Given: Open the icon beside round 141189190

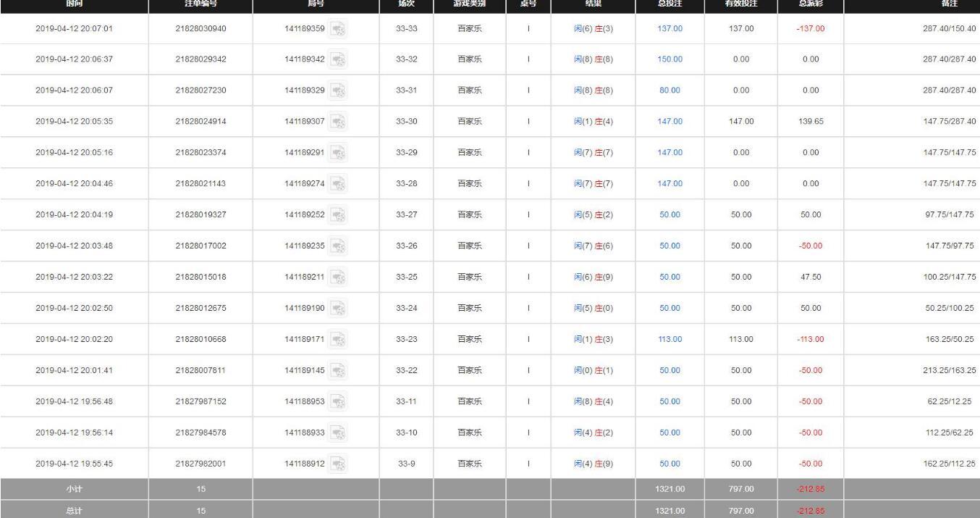Looking at the screenshot, I should click(338, 308).
